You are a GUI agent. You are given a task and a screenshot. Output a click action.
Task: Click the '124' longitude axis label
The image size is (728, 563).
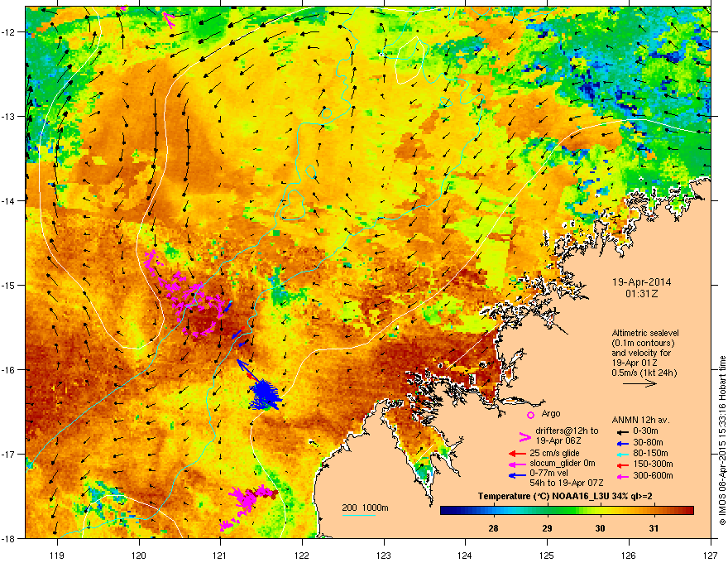point(465,555)
